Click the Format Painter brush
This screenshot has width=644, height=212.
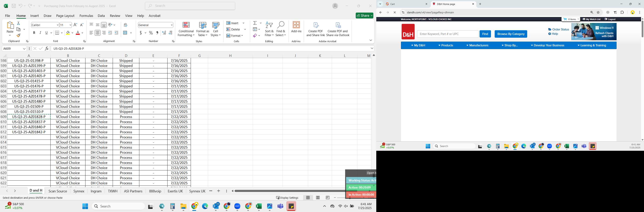[18, 36]
